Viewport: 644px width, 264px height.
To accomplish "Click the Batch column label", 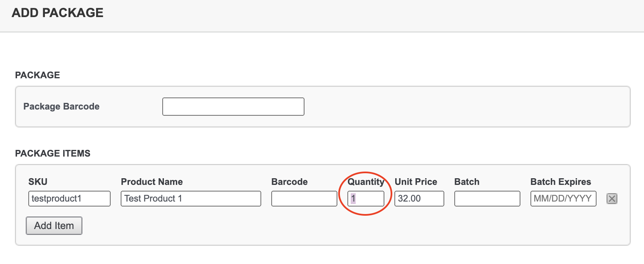I will (x=467, y=182).
